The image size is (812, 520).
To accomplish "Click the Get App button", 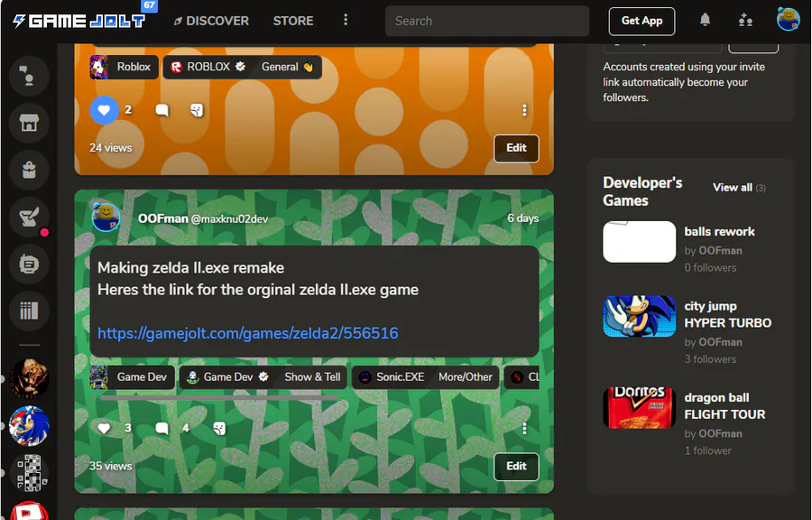I will pos(641,22).
